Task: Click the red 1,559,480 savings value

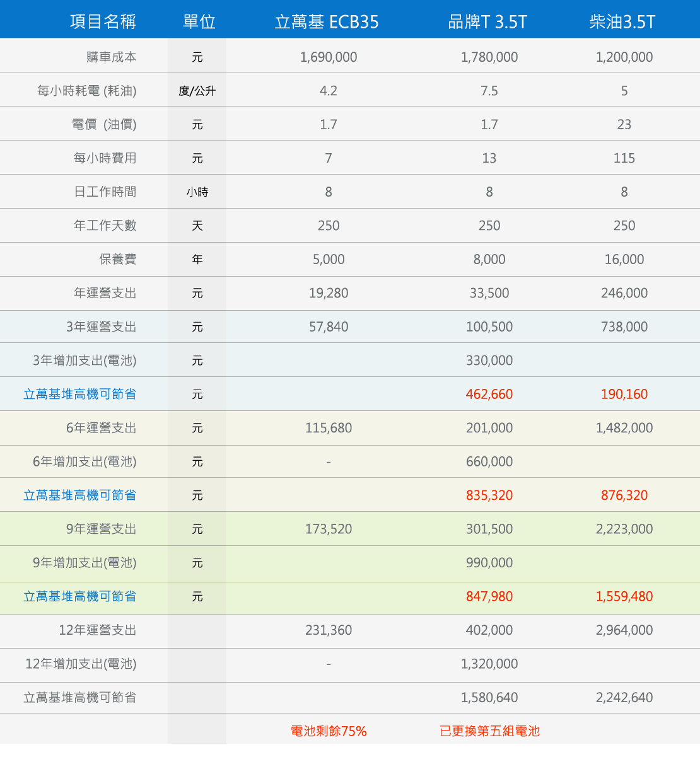Action: [624, 596]
